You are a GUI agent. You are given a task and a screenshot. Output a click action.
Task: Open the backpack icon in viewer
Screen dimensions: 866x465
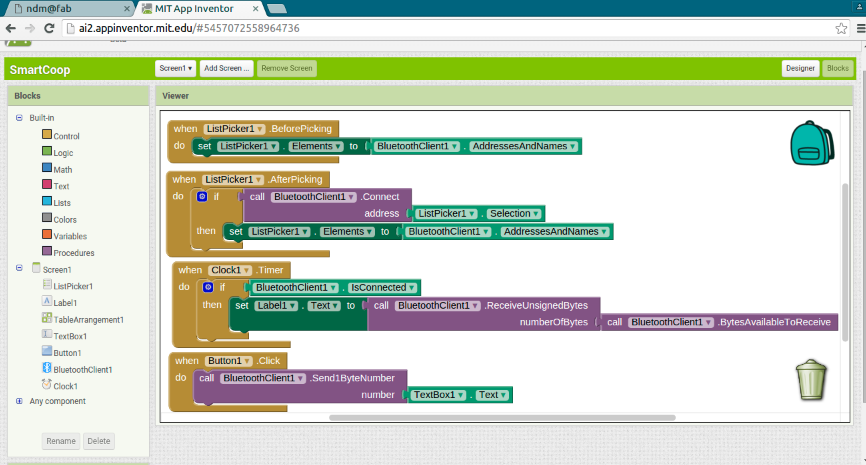pyautogui.click(x=812, y=143)
